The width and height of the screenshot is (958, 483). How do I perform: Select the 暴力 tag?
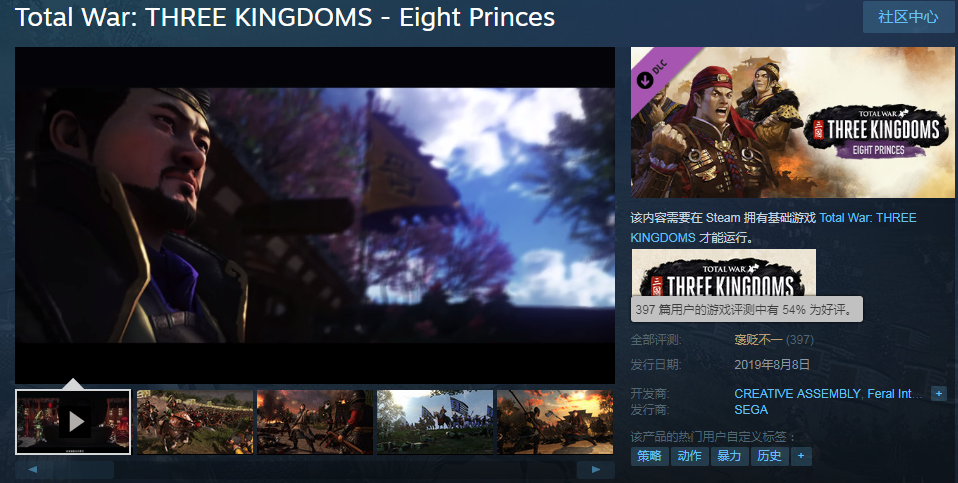[x=729, y=456]
